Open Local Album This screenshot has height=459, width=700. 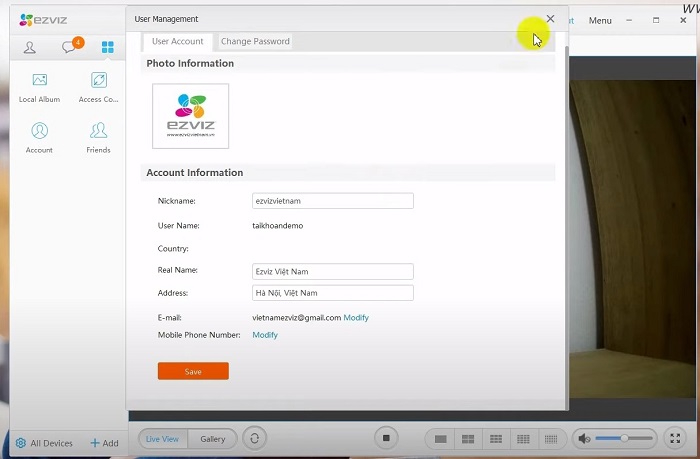point(39,88)
